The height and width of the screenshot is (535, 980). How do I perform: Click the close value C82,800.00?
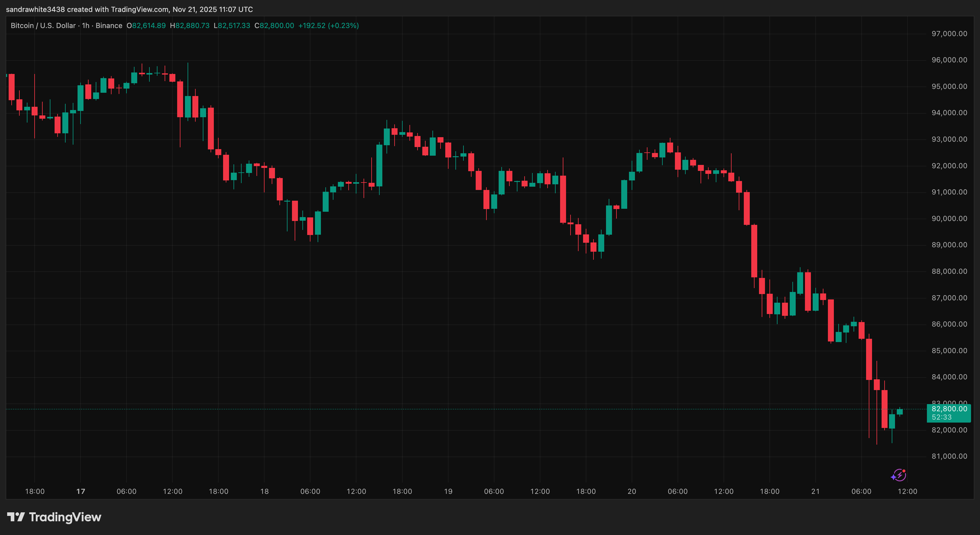(275, 25)
